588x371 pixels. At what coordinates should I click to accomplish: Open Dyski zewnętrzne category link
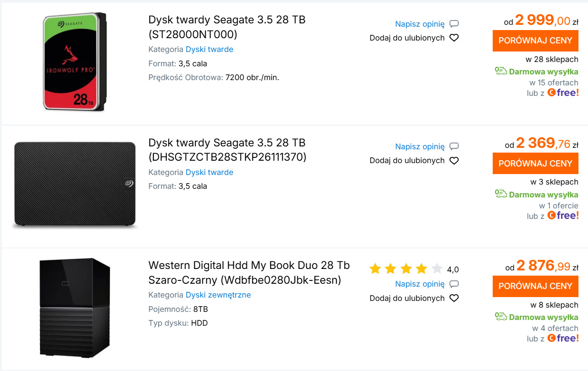pyautogui.click(x=218, y=295)
